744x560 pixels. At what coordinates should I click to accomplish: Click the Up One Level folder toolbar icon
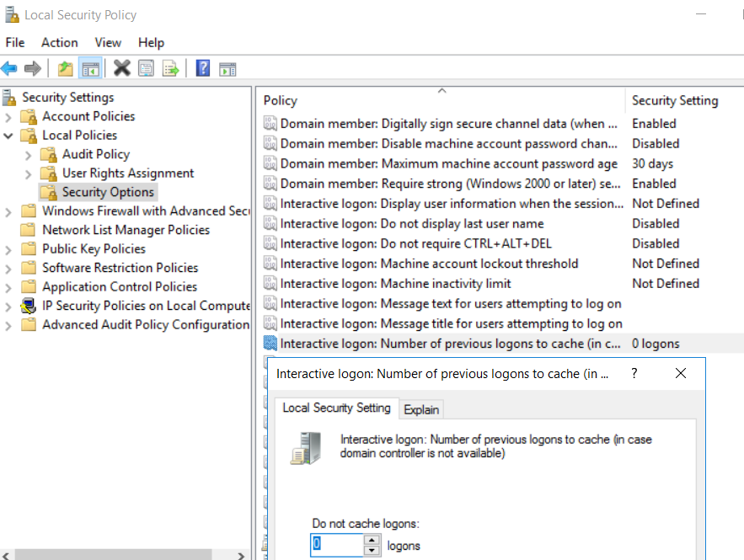click(65, 67)
